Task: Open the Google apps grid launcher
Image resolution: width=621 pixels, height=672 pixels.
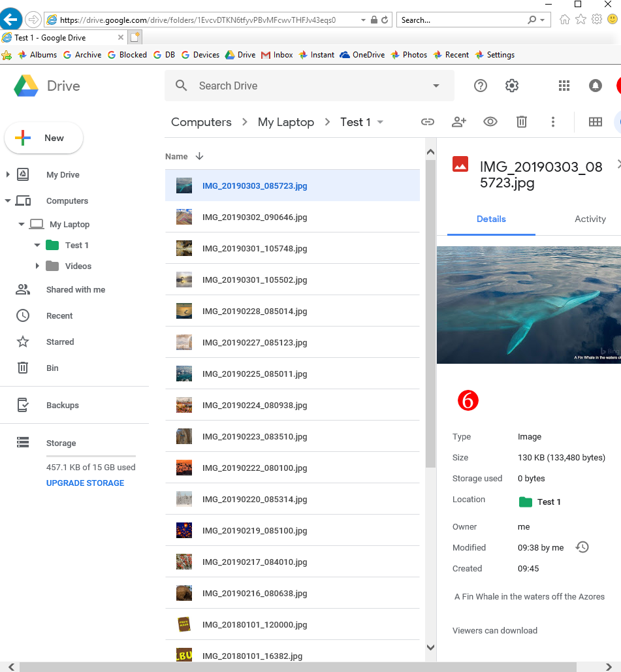Action: point(564,86)
